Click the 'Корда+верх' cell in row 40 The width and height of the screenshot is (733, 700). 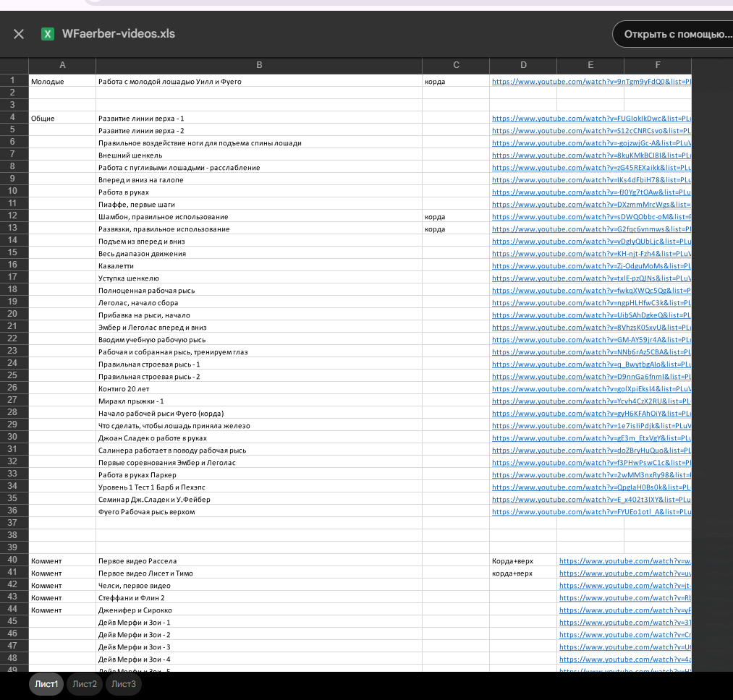pyautogui.click(x=523, y=560)
